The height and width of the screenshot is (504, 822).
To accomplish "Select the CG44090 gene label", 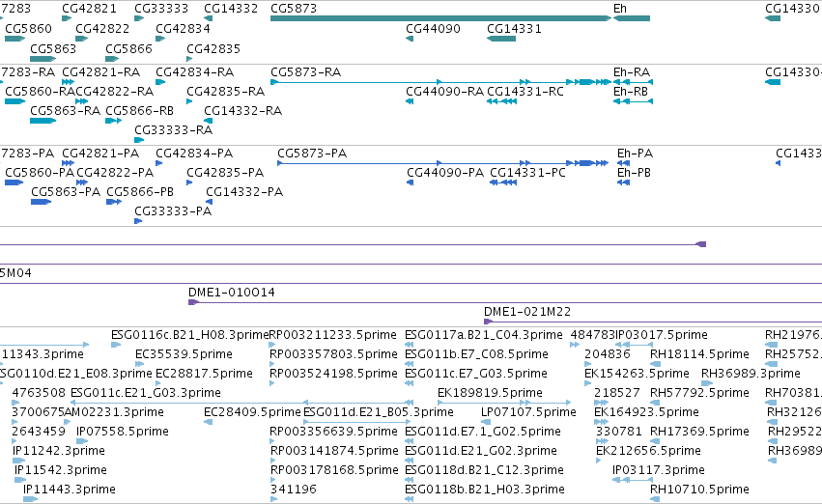I will pyautogui.click(x=433, y=29).
